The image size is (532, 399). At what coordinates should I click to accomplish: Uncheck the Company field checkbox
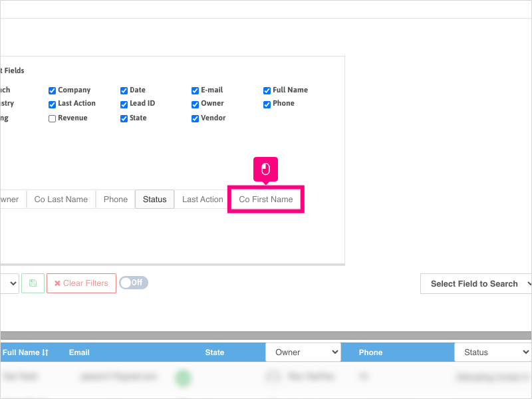tap(52, 90)
